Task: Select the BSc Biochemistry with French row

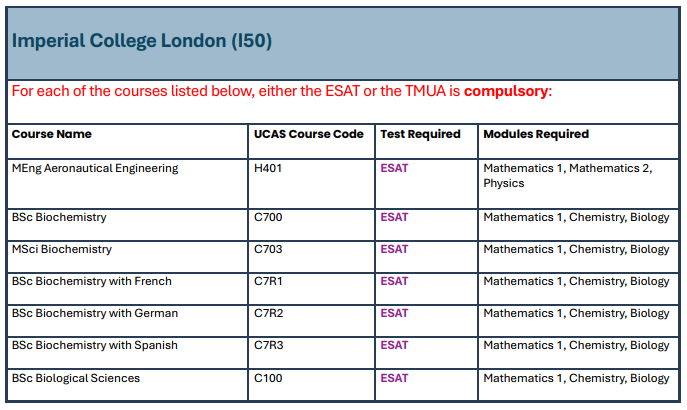Action: [x=91, y=281]
